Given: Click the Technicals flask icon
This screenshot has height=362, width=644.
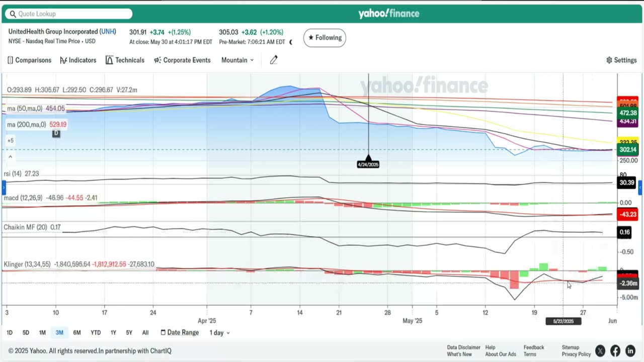Looking at the screenshot, I should click(109, 60).
